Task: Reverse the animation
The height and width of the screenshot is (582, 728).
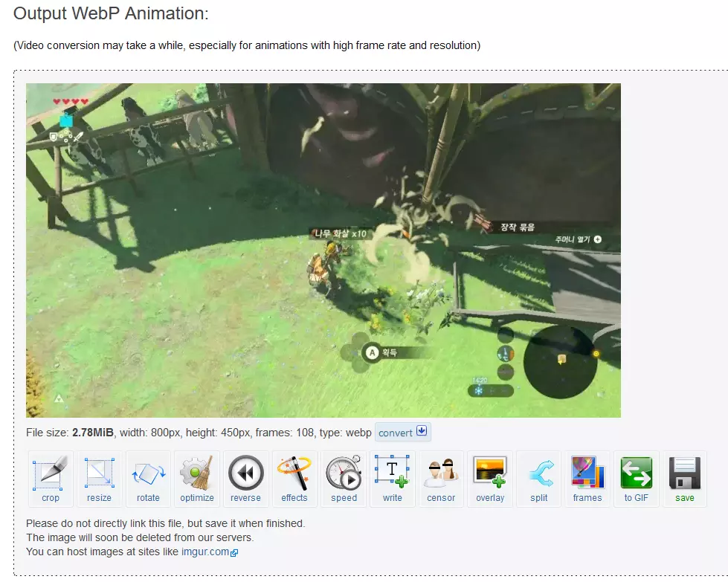Action: pos(245,479)
